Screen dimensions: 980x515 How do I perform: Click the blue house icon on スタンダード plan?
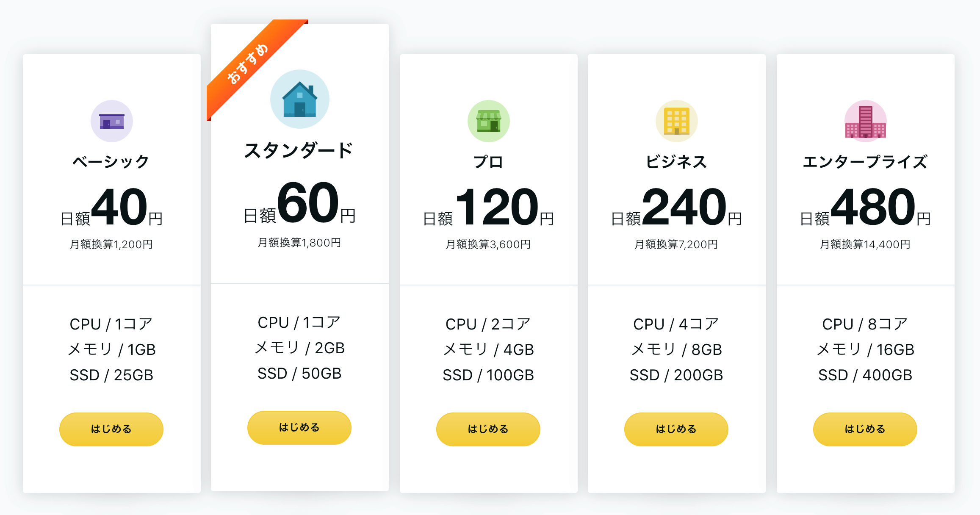pyautogui.click(x=299, y=98)
